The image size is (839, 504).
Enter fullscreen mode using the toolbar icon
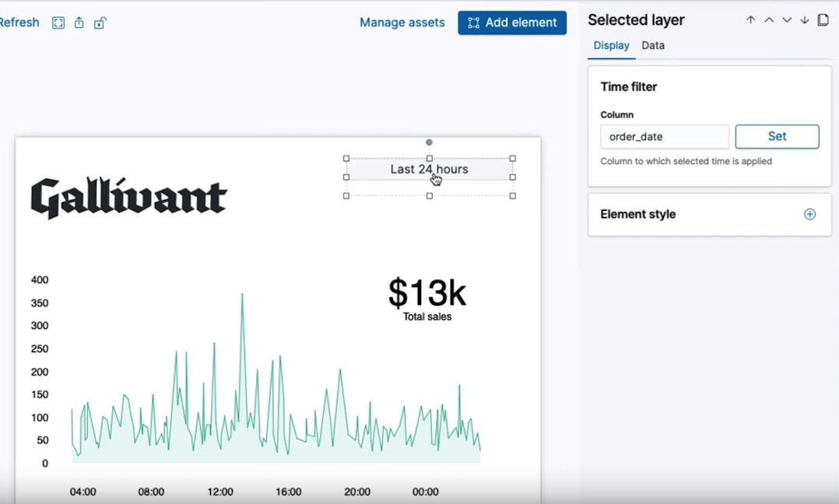tap(58, 23)
